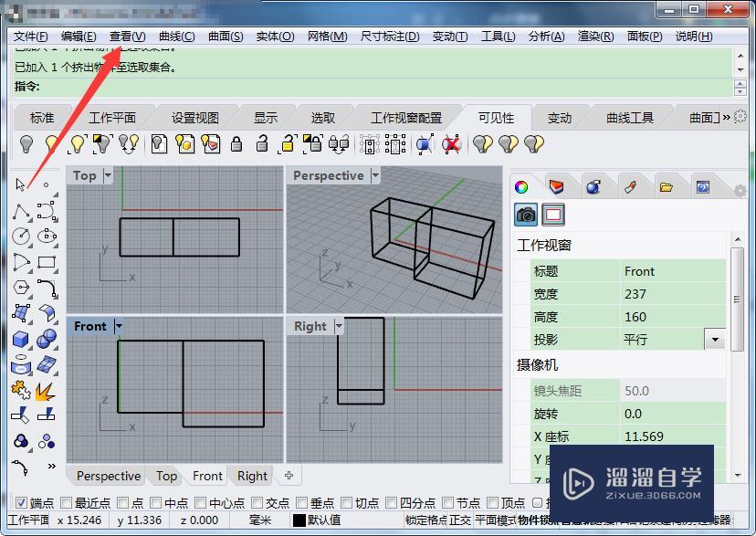Select the Fillet curves tool

pos(47,289)
